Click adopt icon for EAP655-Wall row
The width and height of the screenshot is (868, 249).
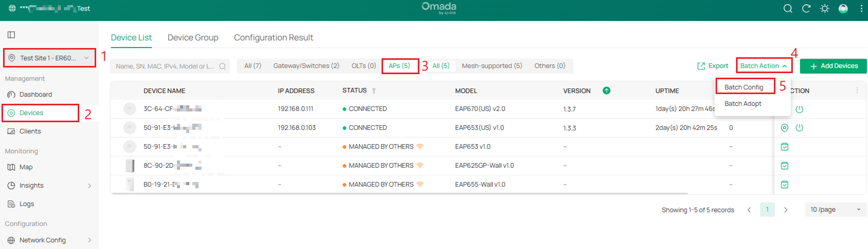click(785, 185)
